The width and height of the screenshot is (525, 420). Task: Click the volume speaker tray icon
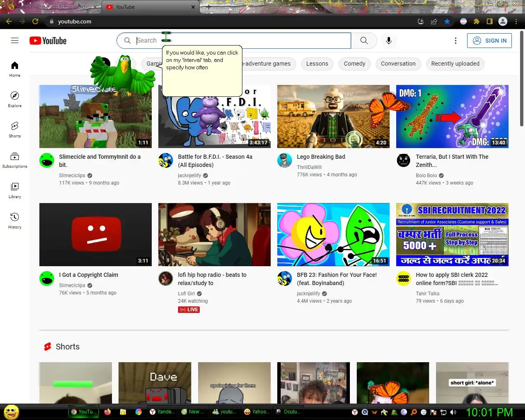(x=453, y=412)
